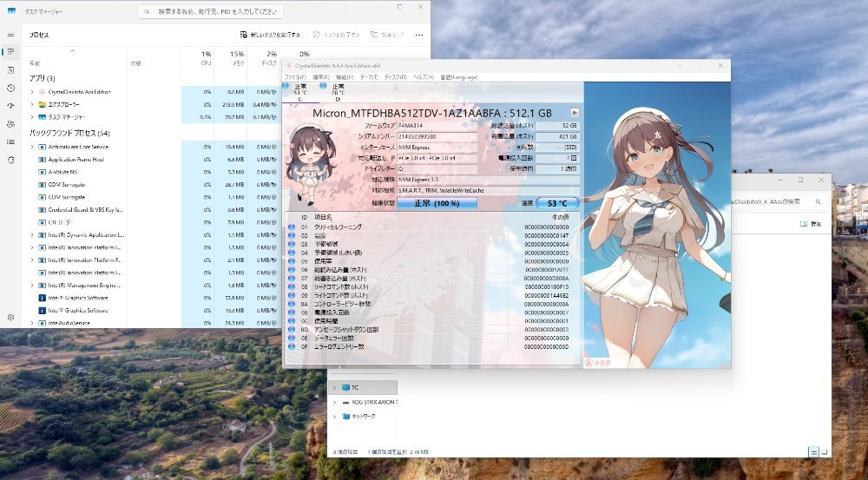
Task: Click Task Manager search box
Action: 210,11
